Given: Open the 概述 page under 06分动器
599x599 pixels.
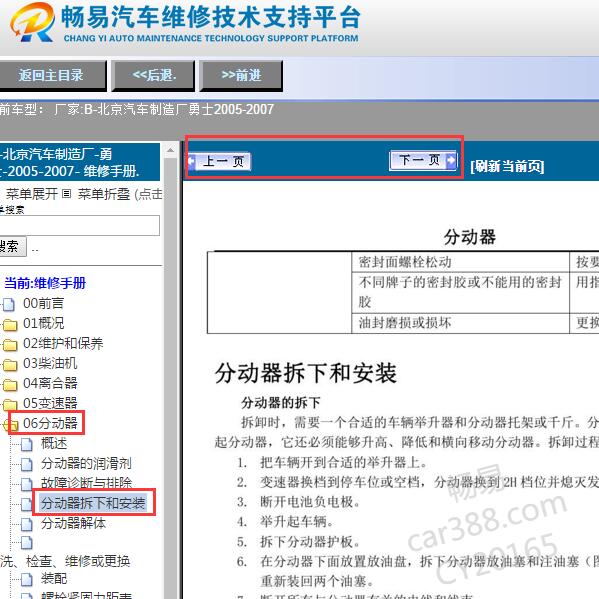Looking at the screenshot, I should [x=54, y=443].
